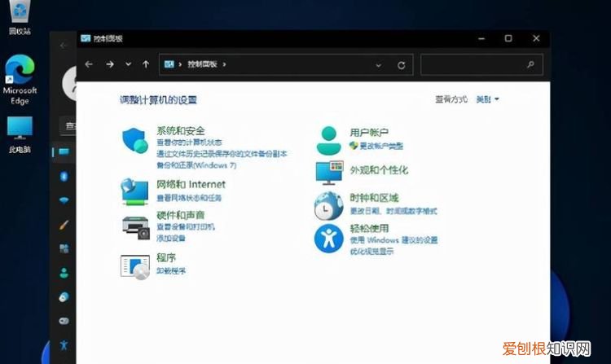
Task: Open 更改日期、时间或数字格式 link
Action: tap(393, 211)
